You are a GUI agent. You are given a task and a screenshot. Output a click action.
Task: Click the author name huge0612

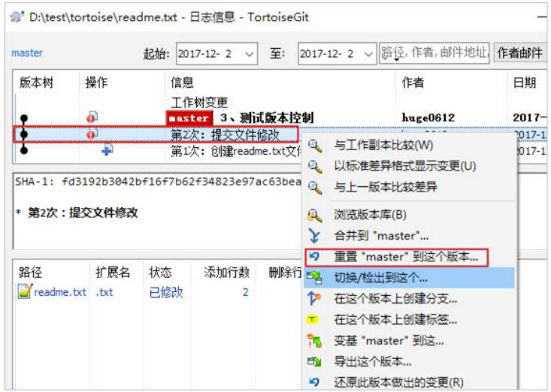(x=428, y=118)
